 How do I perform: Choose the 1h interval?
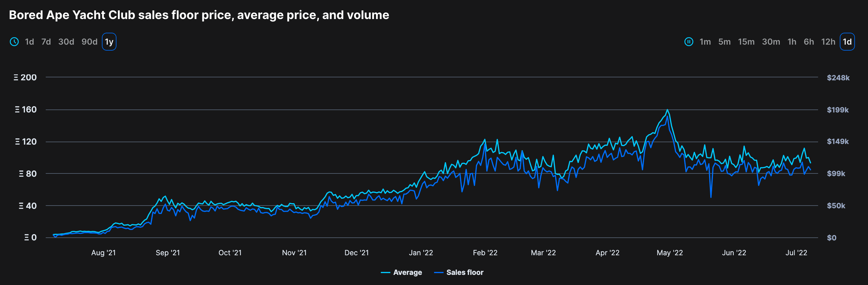[792, 42]
